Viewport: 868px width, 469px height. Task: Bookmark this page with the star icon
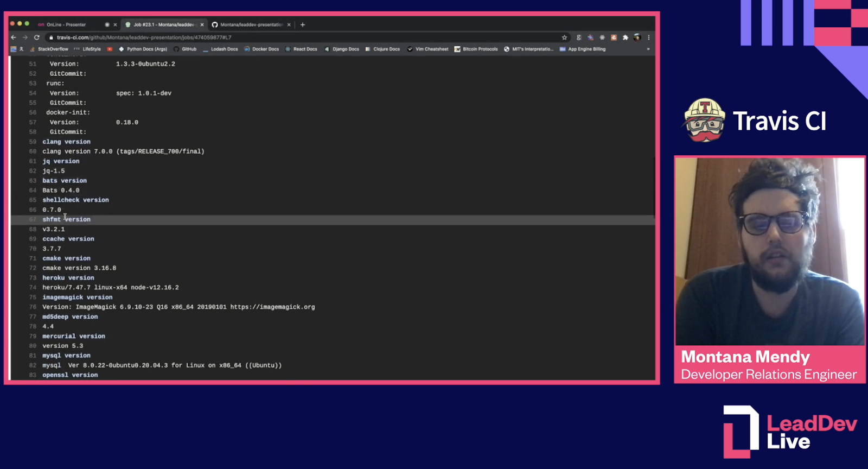pyautogui.click(x=564, y=37)
